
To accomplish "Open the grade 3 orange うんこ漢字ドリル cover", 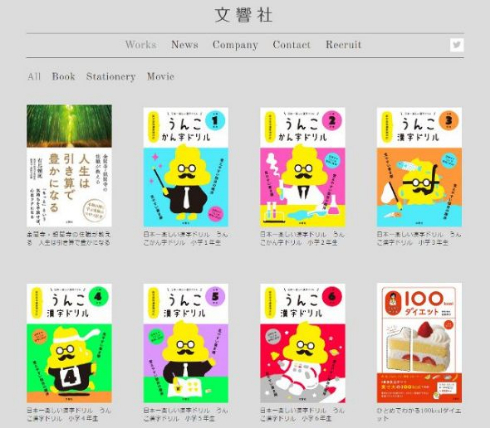I will coord(419,167).
